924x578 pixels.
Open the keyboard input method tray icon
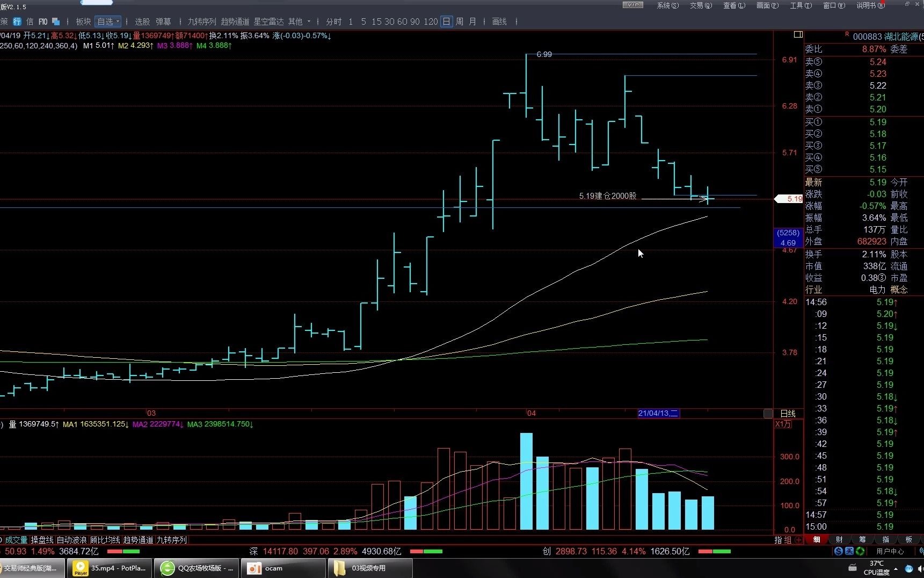[853, 568]
